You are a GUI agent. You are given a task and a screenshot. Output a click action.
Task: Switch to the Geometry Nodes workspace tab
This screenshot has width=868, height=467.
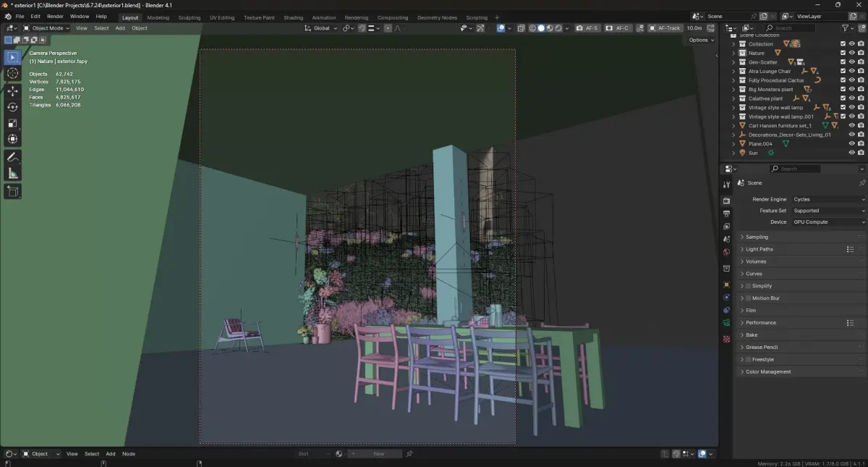(438, 17)
